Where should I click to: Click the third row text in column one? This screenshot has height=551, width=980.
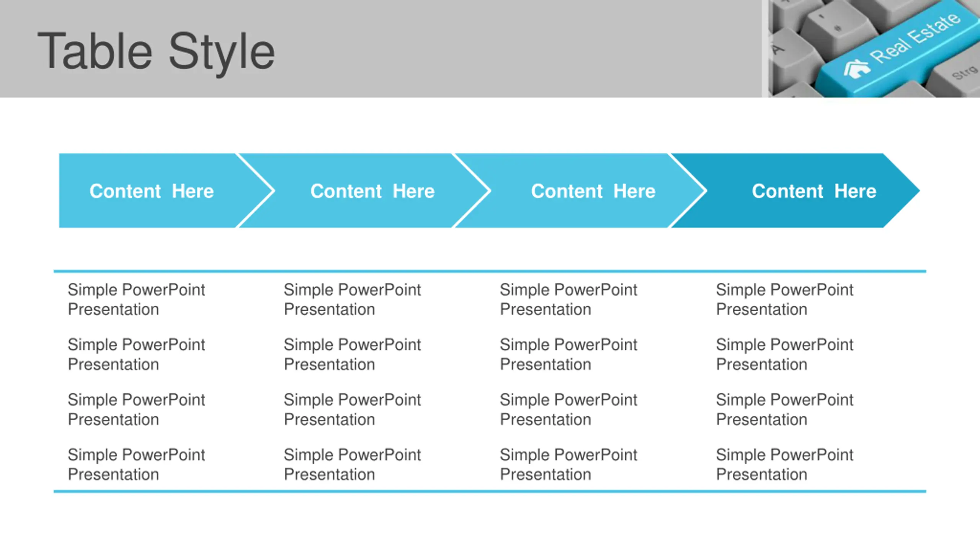click(x=136, y=409)
